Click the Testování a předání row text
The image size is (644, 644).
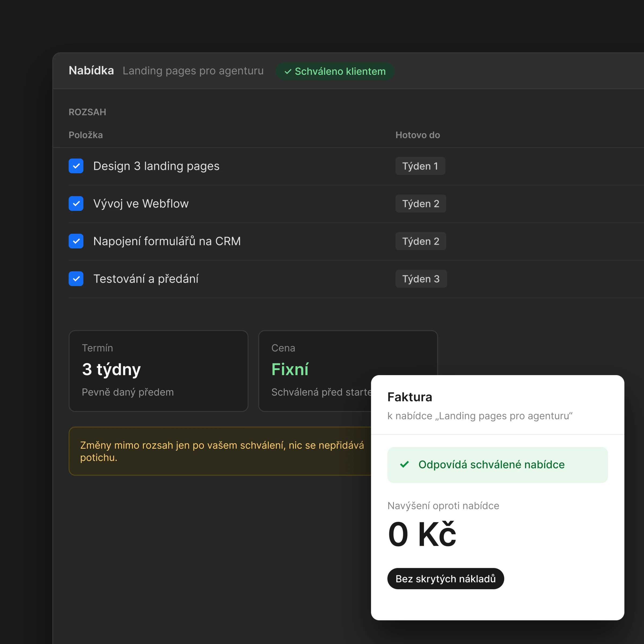(x=146, y=279)
